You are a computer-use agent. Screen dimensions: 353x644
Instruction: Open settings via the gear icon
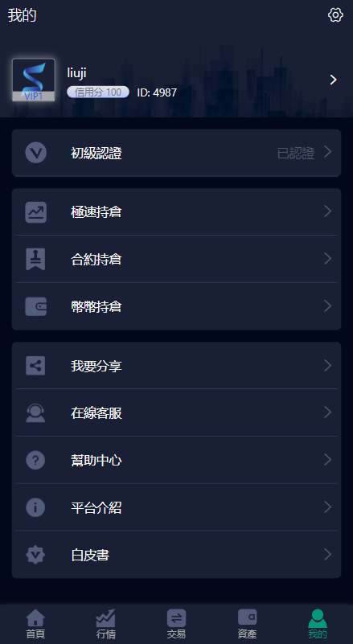(335, 15)
